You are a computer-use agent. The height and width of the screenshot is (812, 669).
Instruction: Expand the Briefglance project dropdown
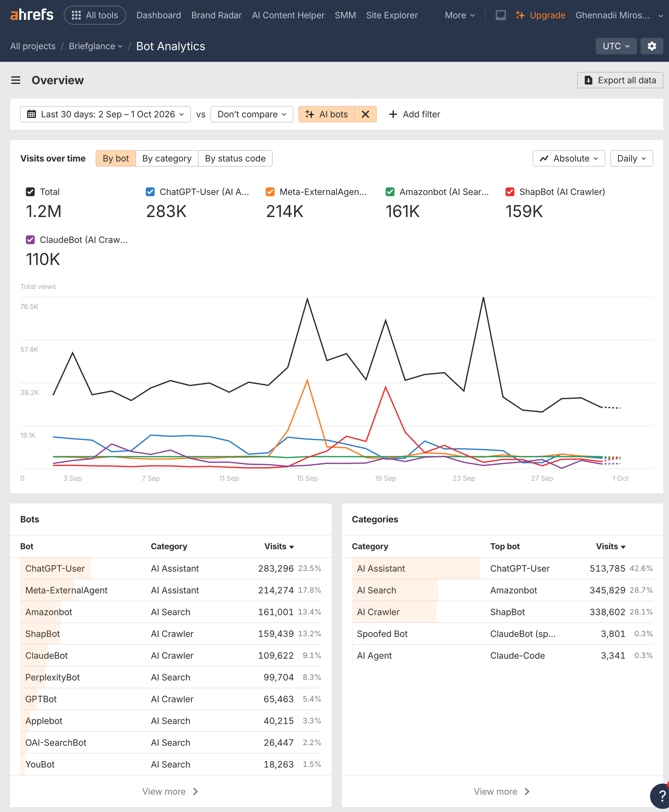tap(96, 46)
